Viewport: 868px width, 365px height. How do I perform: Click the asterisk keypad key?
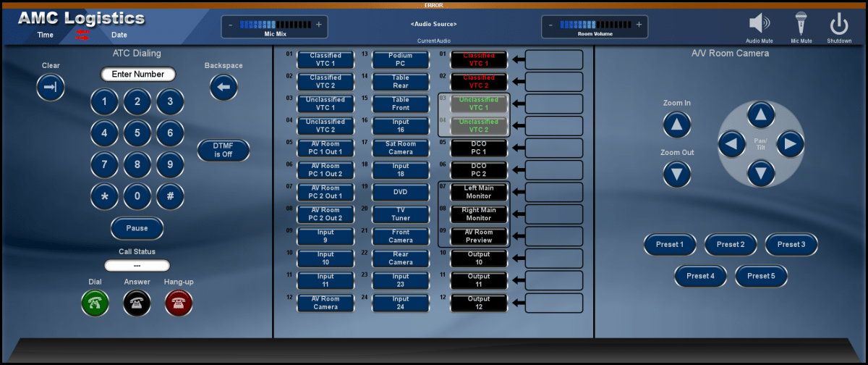[x=104, y=196]
